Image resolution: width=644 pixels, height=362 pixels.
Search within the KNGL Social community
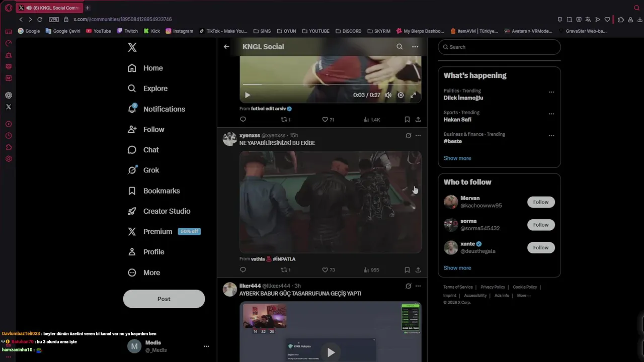point(399,47)
